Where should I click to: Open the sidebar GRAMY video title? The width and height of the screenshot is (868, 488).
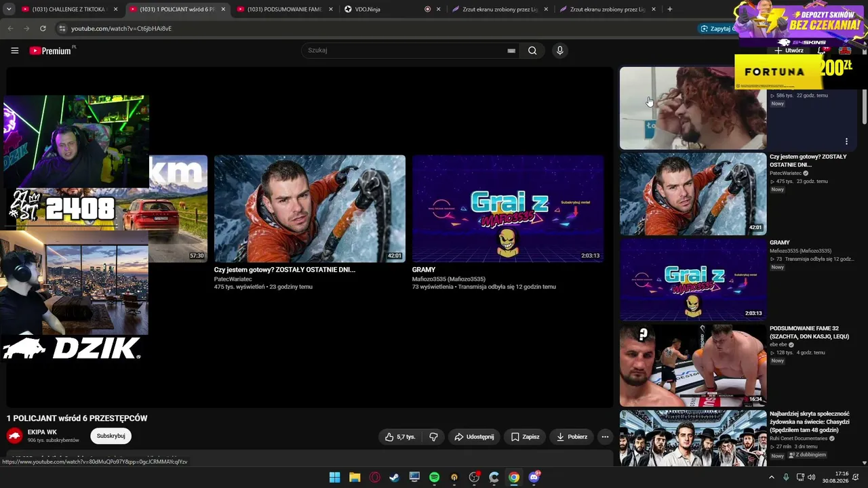[780, 243]
